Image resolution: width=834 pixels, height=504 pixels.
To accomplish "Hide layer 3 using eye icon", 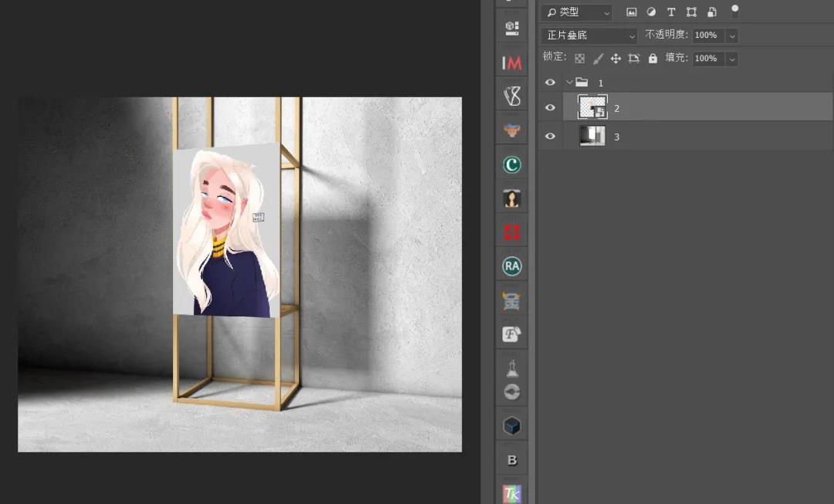I will [x=550, y=137].
